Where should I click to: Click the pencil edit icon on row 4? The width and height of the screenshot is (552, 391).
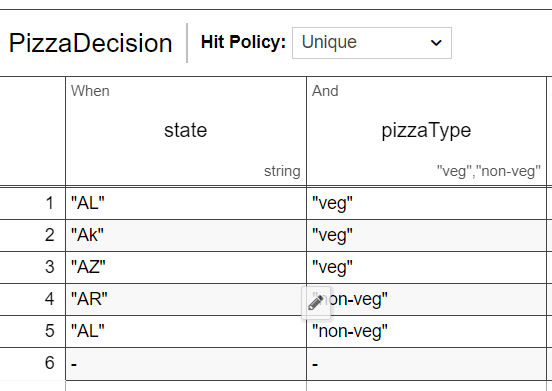tap(316, 303)
